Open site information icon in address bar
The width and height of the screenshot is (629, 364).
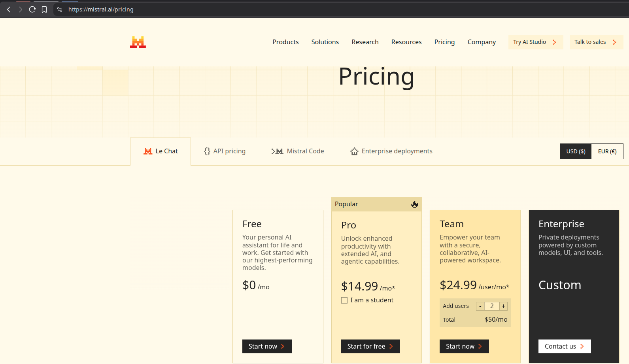coord(60,9)
